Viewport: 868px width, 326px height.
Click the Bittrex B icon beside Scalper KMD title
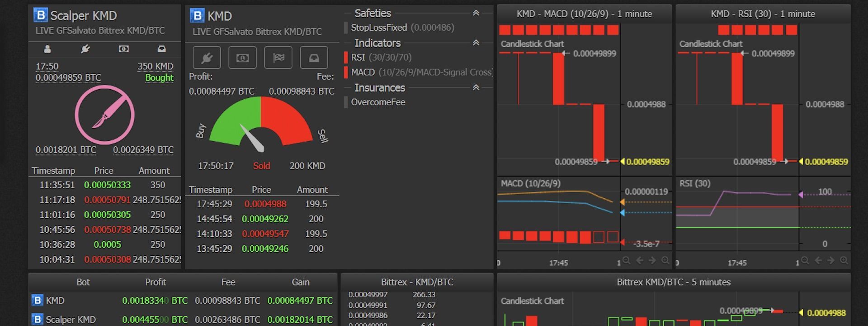40,15
